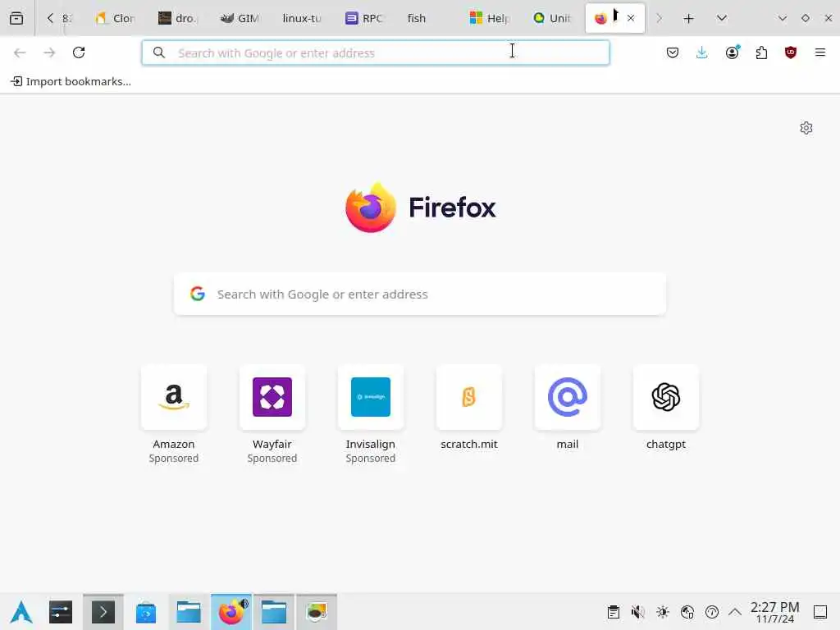
Task: Click the magnifier icon in the address bar
Action: (x=159, y=52)
